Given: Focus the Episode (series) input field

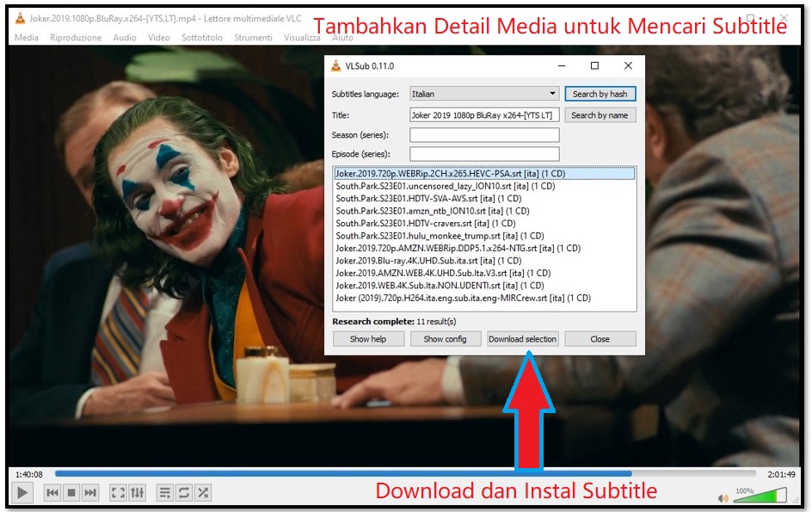Looking at the screenshot, I should [484, 154].
